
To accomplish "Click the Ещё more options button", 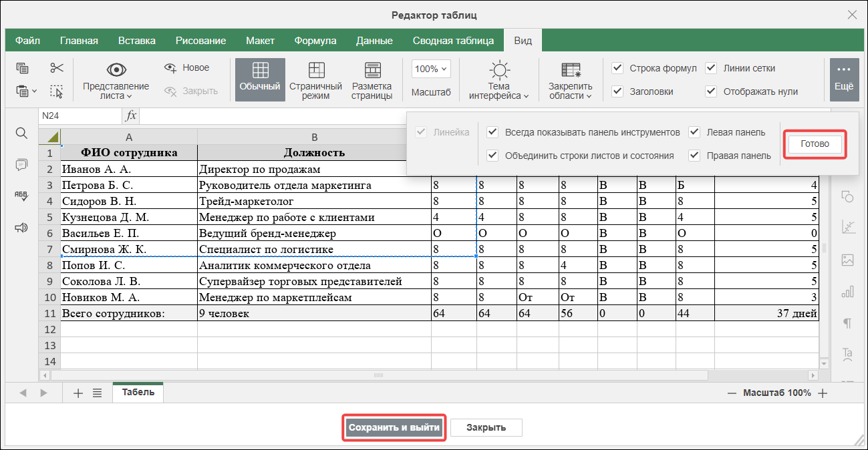I will (x=844, y=79).
